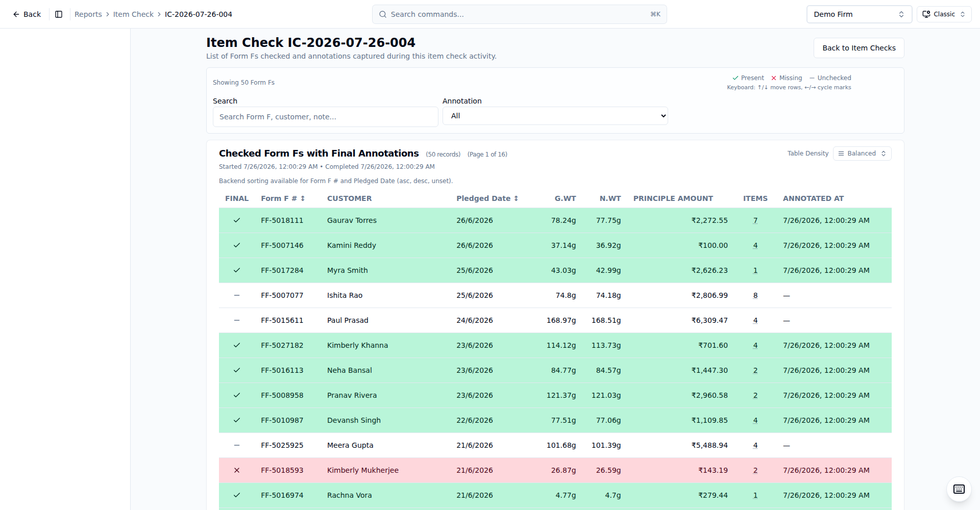This screenshot has height=510, width=980.
Task: Toggle present mark for FF-5017284
Action: [x=237, y=270]
